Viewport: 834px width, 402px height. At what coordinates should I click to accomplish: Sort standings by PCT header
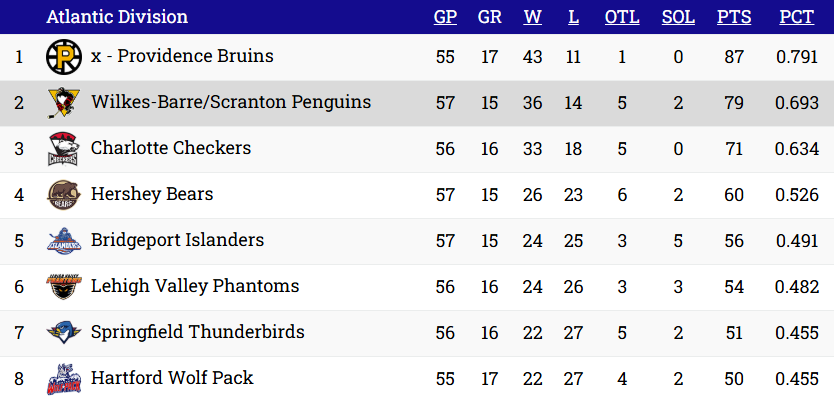coord(796,17)
